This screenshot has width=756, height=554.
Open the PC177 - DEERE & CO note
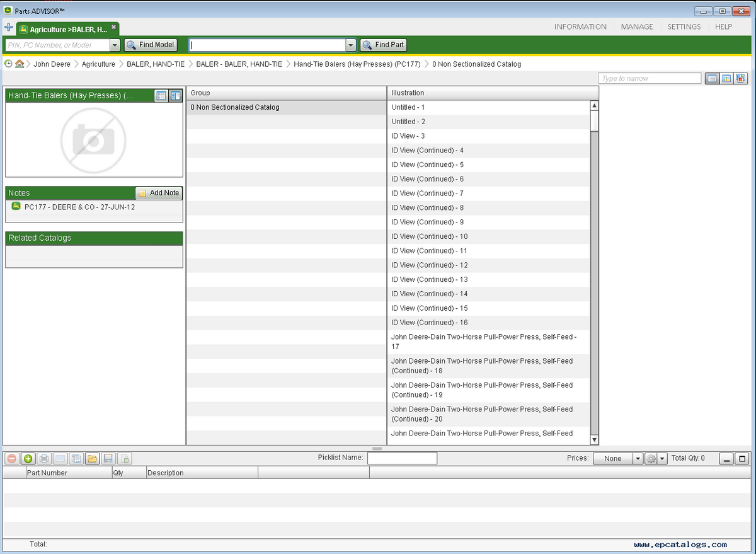click(x=79, y=207)
